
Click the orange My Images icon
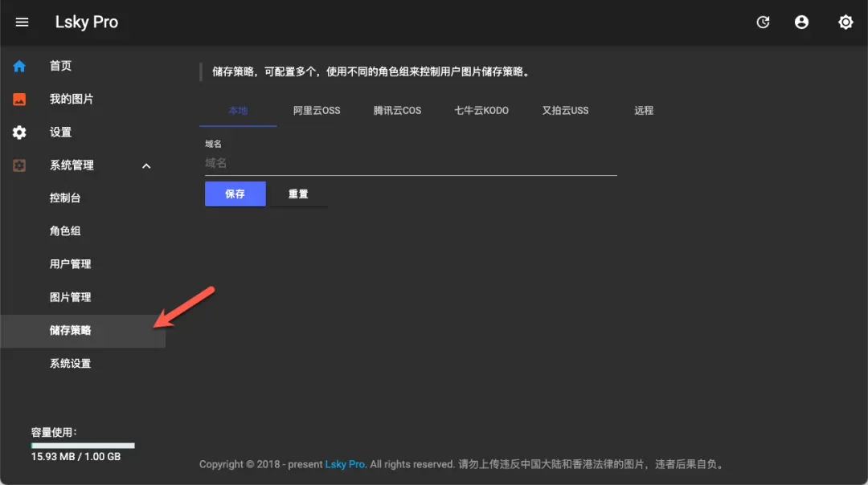(x=19, y=100)
